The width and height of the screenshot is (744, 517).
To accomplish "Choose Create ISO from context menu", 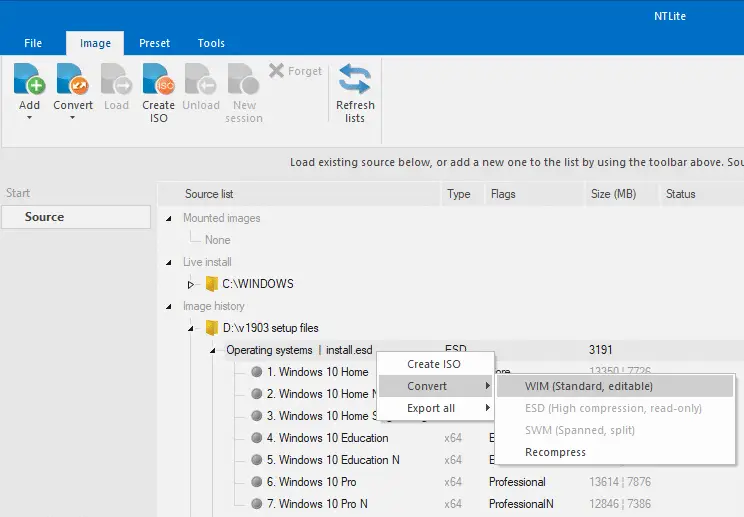I will 436,364.
